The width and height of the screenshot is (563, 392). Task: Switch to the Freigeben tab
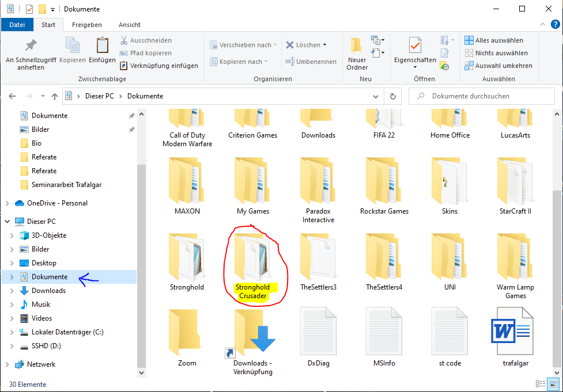87,25
